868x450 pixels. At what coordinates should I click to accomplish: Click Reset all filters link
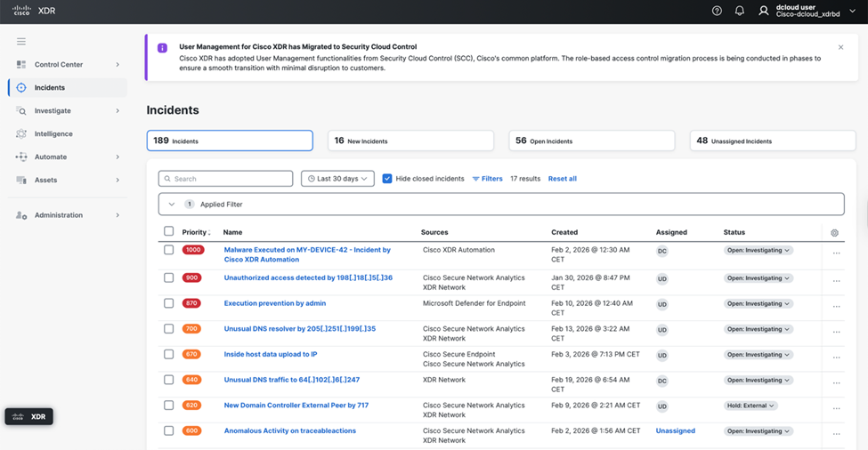(x=562, y=179)
